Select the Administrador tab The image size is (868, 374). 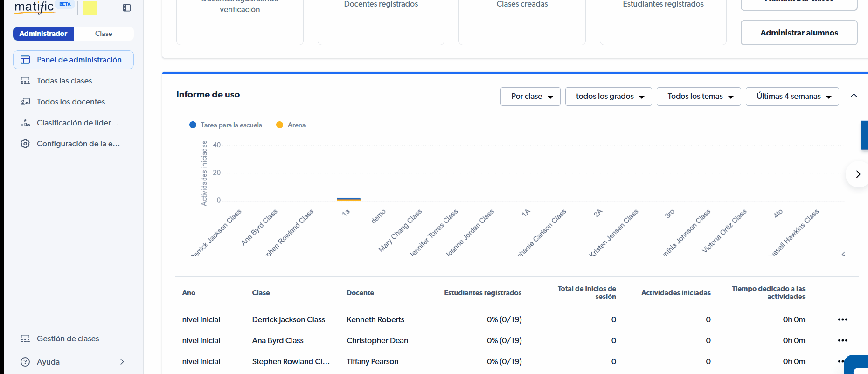43,34
